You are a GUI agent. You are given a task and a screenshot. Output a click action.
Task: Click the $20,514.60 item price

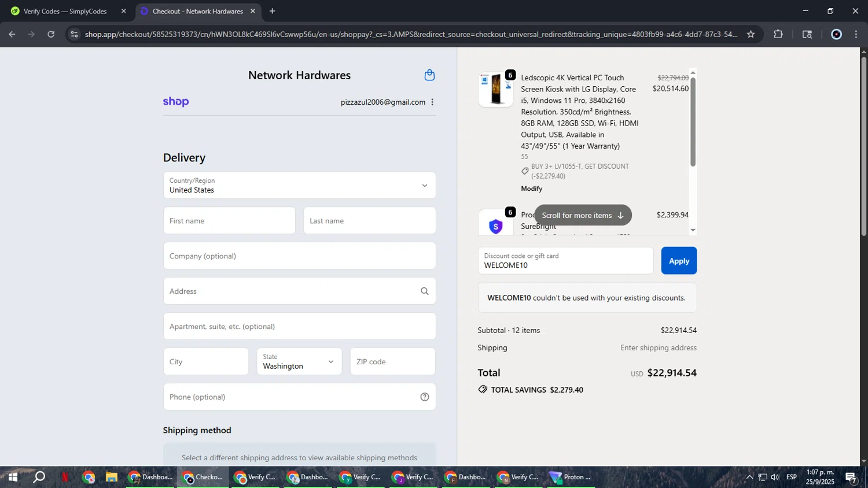pos(670,88)
